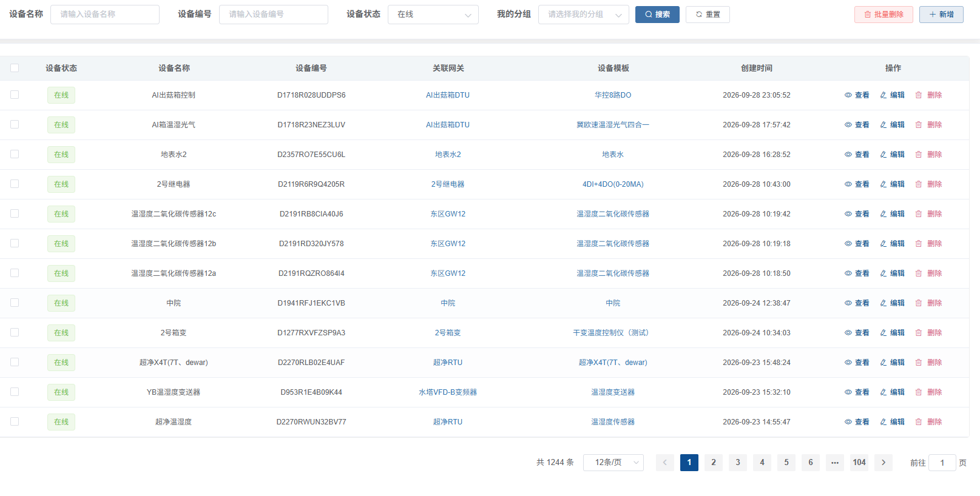Image resolution: width=980 pixels, height=496 pixels.
Task: Click view eye icon for 中院 row
Action: (848, 303)
